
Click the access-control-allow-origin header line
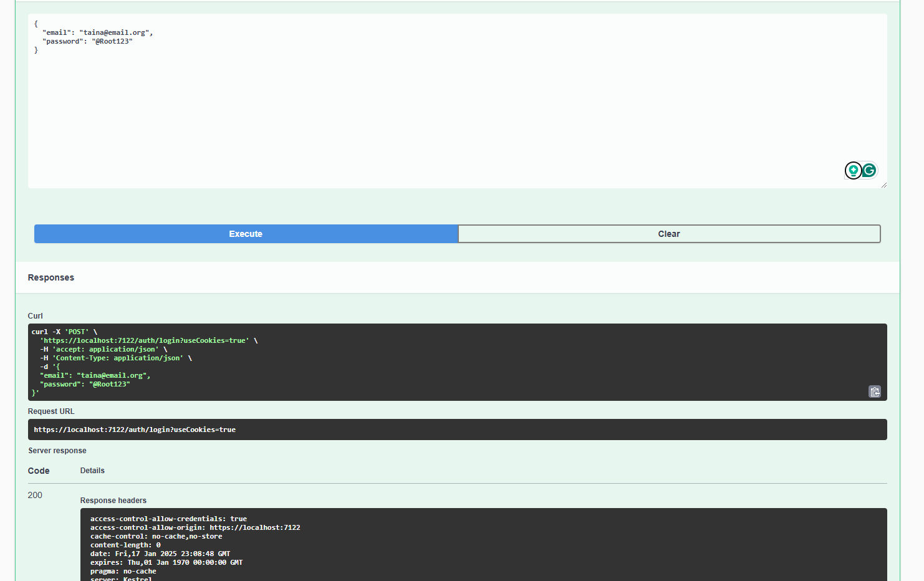(x=195, y=527)
